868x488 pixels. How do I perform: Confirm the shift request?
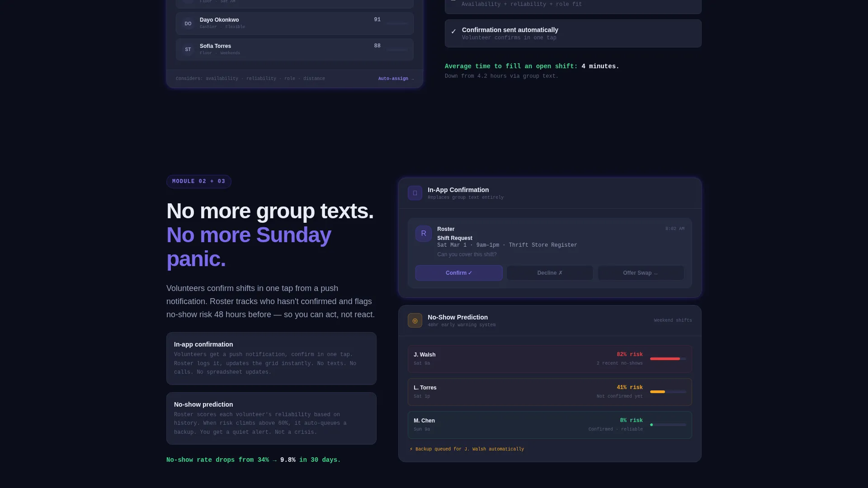(459, 273)
